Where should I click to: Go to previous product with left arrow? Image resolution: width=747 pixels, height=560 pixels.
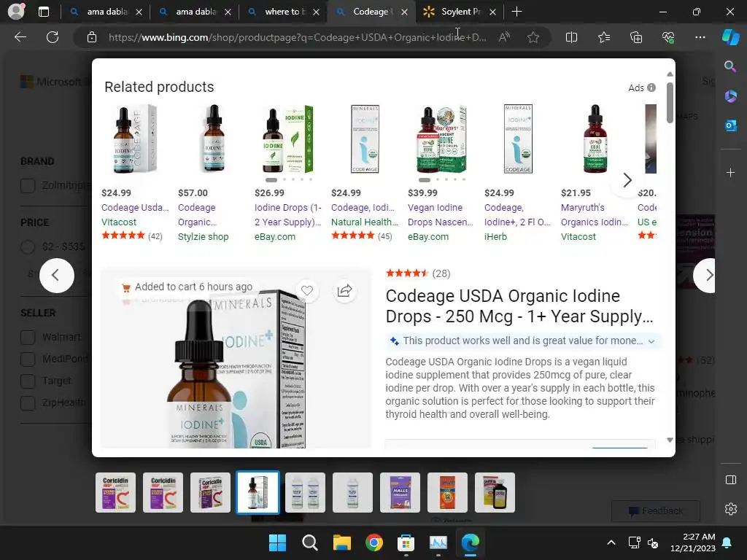tap(57, 275)
